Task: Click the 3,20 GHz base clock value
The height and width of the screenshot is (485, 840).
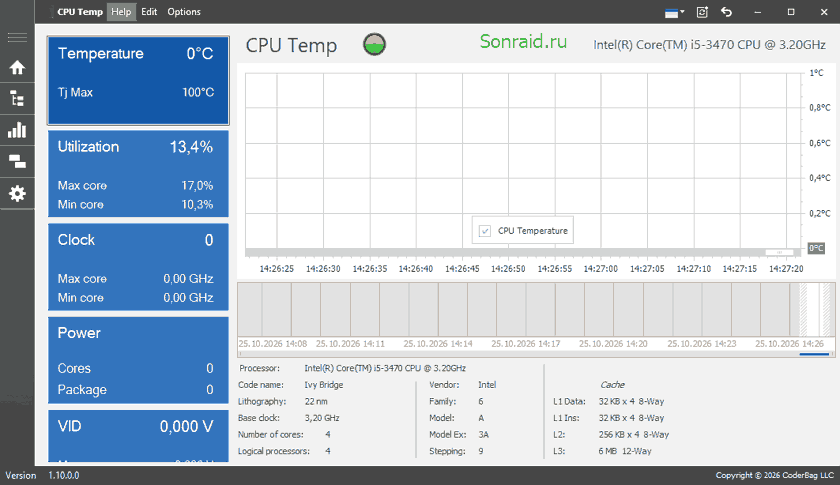Action: click(x=322, y=418)
